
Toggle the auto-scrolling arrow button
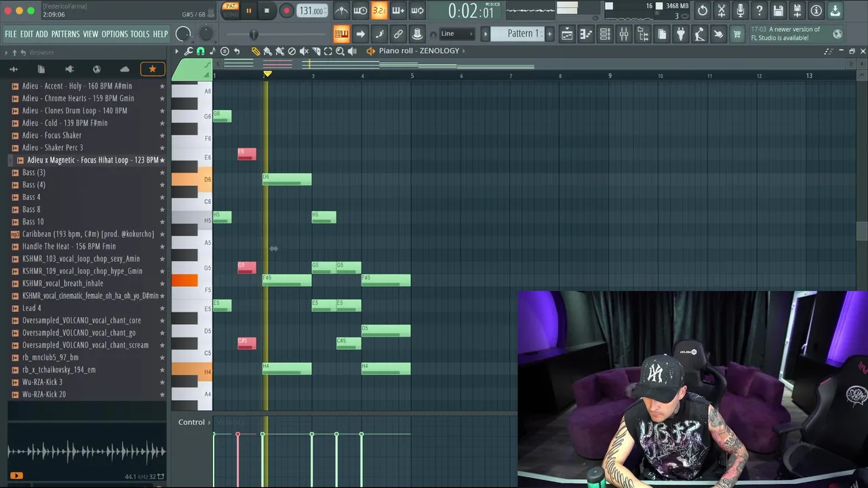click(x=361, y=34)
